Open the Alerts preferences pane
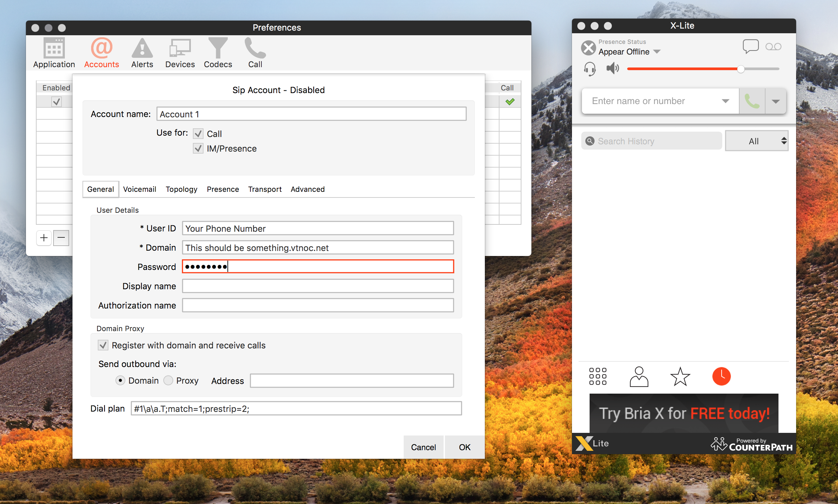This screenshot has height=504, width=838. tap(142, 53)
